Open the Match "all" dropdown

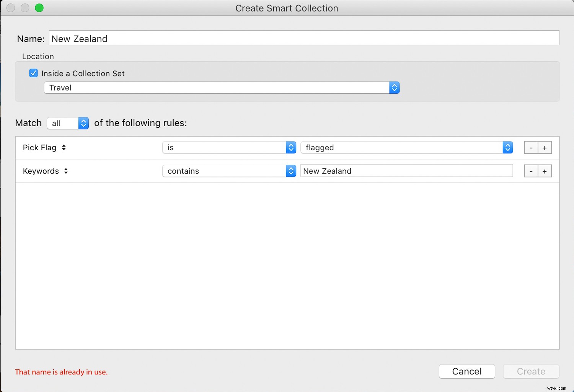point(68,123)
